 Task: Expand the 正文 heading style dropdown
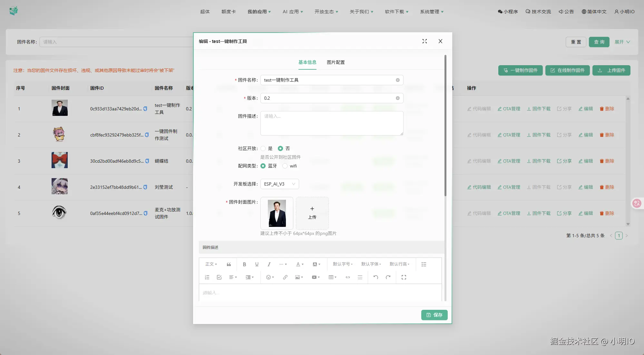coord(211,264)
